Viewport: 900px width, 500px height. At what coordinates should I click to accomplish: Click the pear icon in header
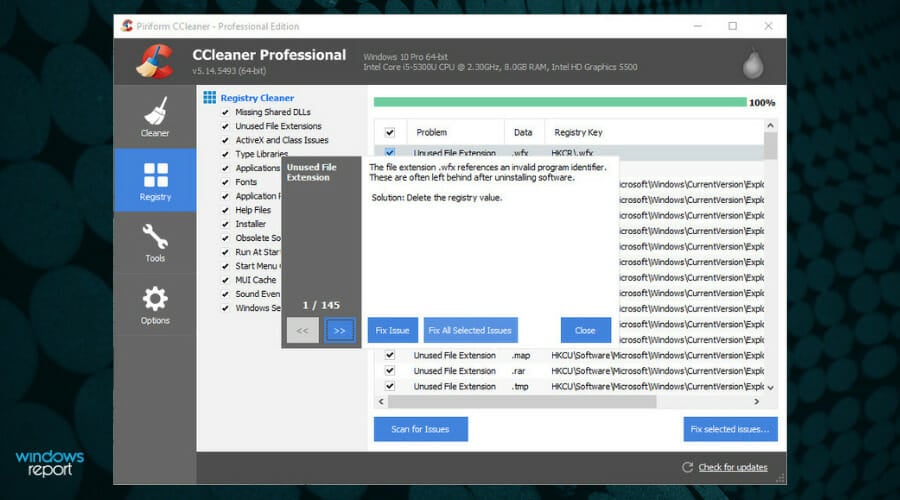[x=752, y=64]
